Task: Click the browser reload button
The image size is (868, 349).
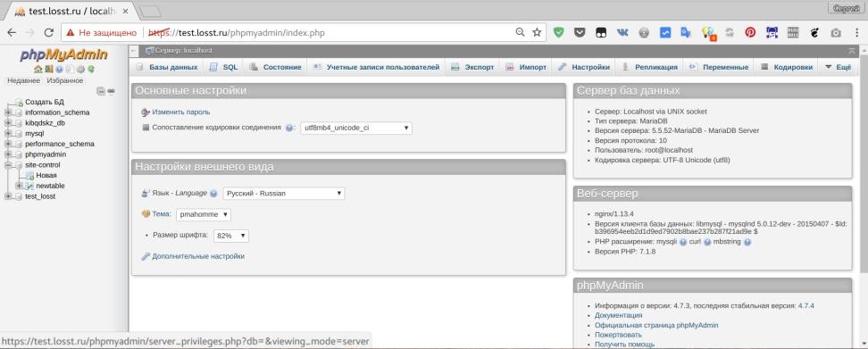Action: pyautogui.click(x=49, y=33)
